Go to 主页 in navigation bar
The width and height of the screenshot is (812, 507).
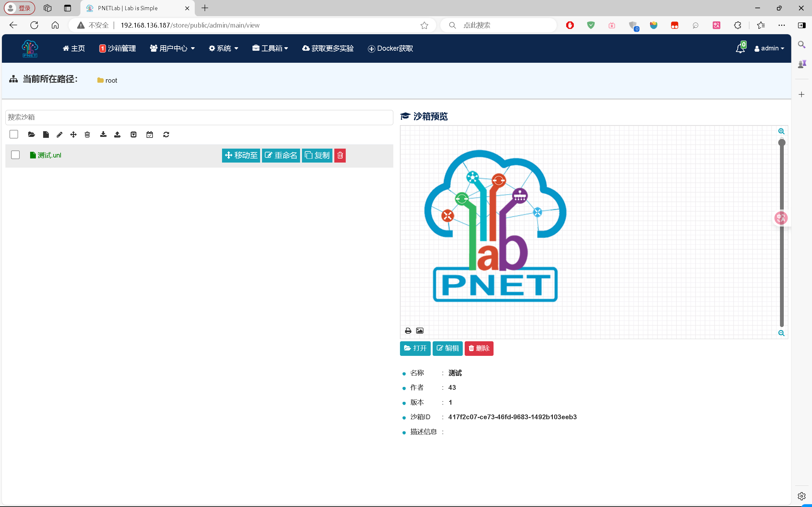74,48
